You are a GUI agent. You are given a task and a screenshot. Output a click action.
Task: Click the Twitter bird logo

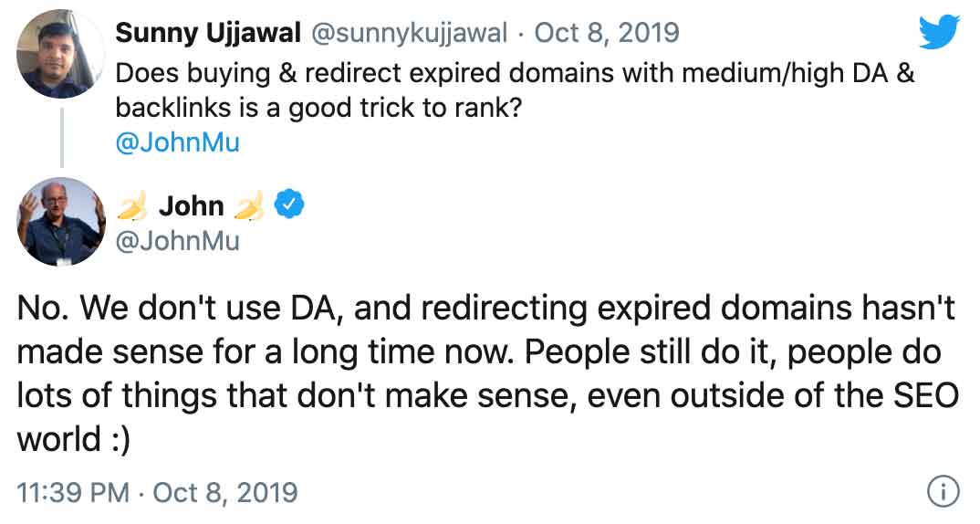click(939, 34)
